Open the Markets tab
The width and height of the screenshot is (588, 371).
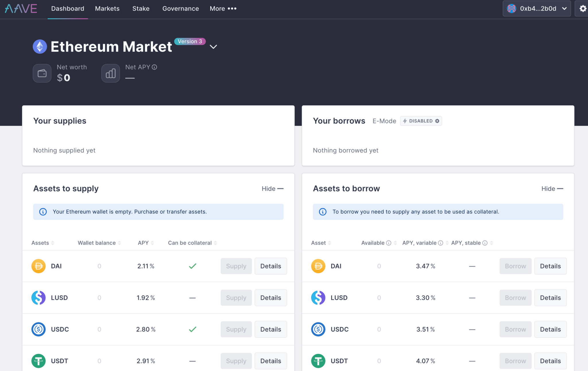[x=107, y=9]
